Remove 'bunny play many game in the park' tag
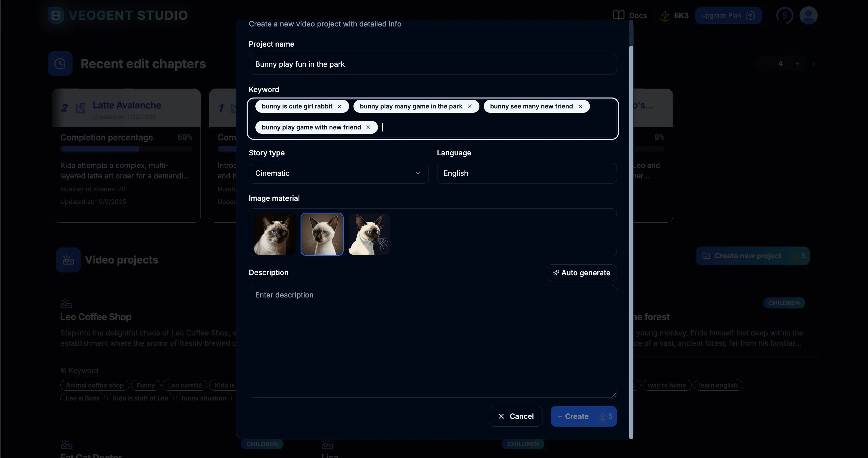Viewport: 868px width, 458px height. 470,106
